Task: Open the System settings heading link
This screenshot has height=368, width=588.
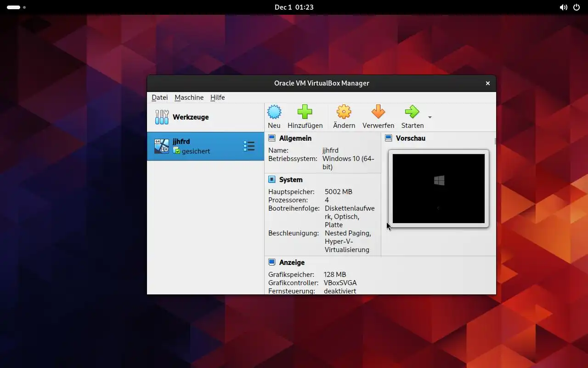Action: pos(291,179)
